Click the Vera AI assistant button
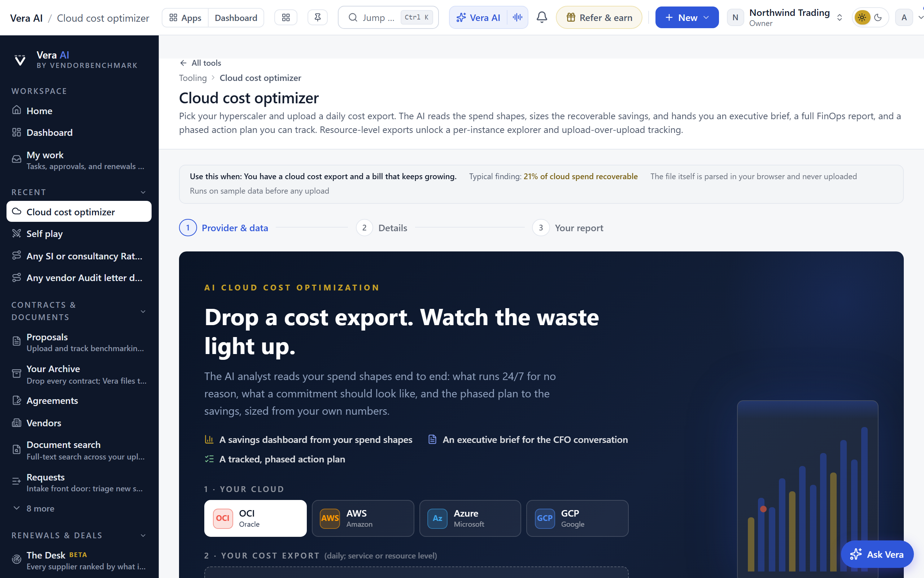Image resolution: width=924 pixels, height=578 pixels. (478, 18)
